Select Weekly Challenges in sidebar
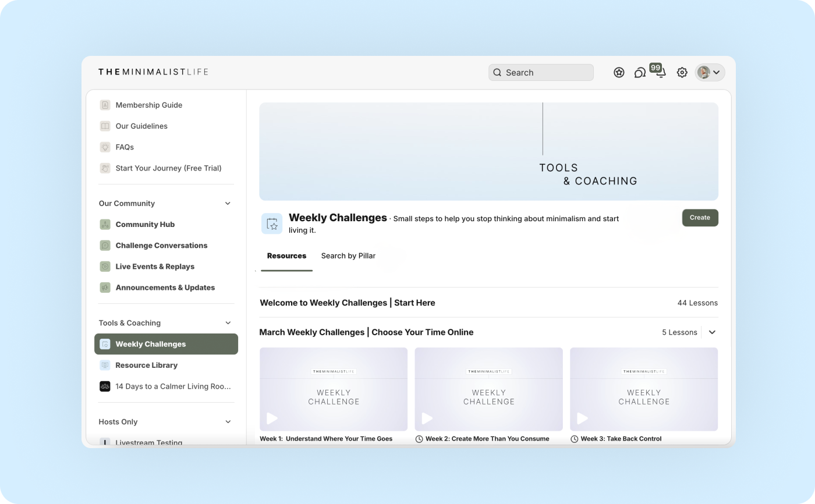This screenshot has height=504, width=815. coord(166,344)
